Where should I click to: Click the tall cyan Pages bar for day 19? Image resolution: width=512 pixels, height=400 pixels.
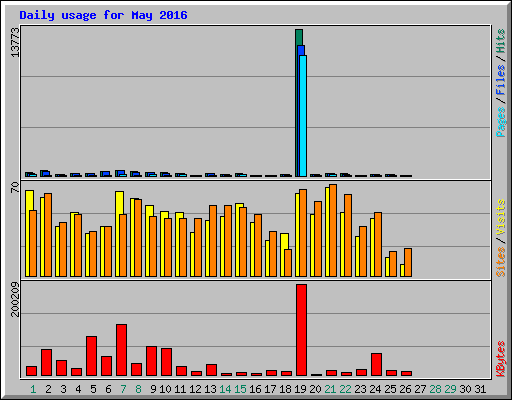(x=303, y=116)
